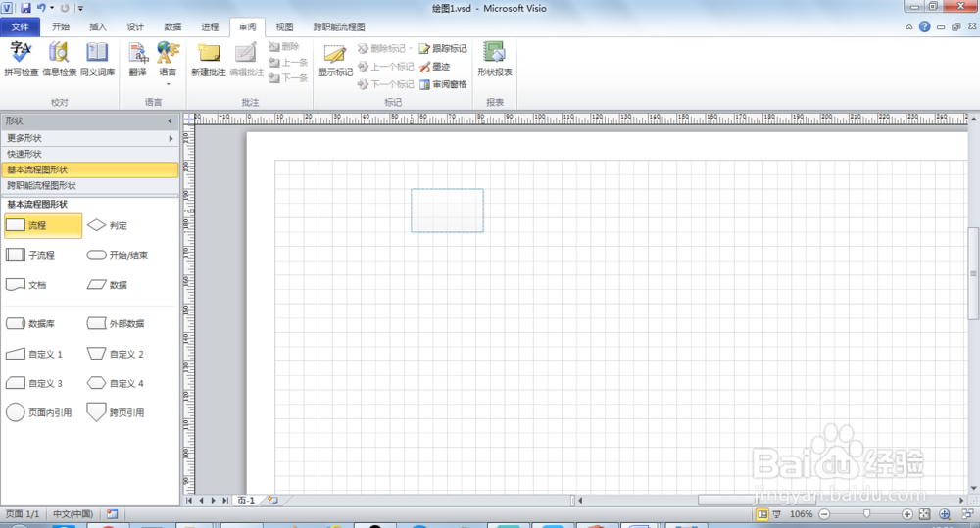Select 快速形状 stencil

point(89,154)
